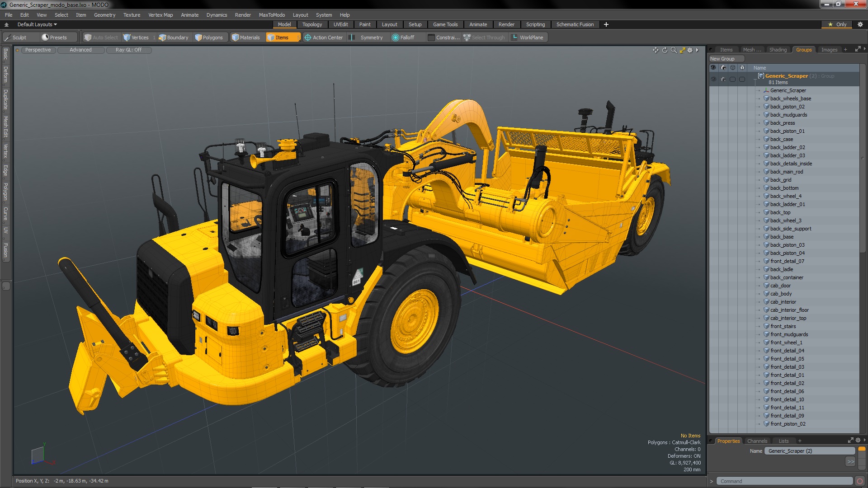868x488 pixels.
Task: Toggle visibility of back_wheels_base item
Action: [x=713, y=99]
